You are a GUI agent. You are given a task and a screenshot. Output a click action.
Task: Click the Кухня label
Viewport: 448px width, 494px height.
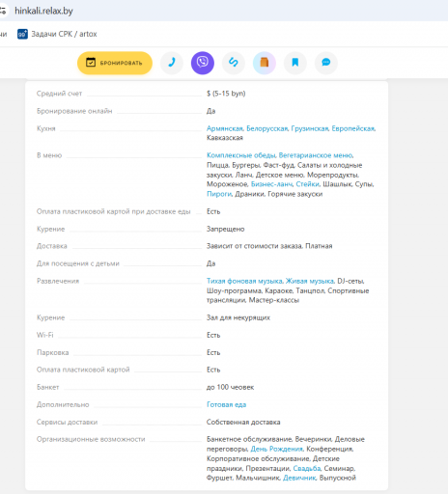[46, 128]
